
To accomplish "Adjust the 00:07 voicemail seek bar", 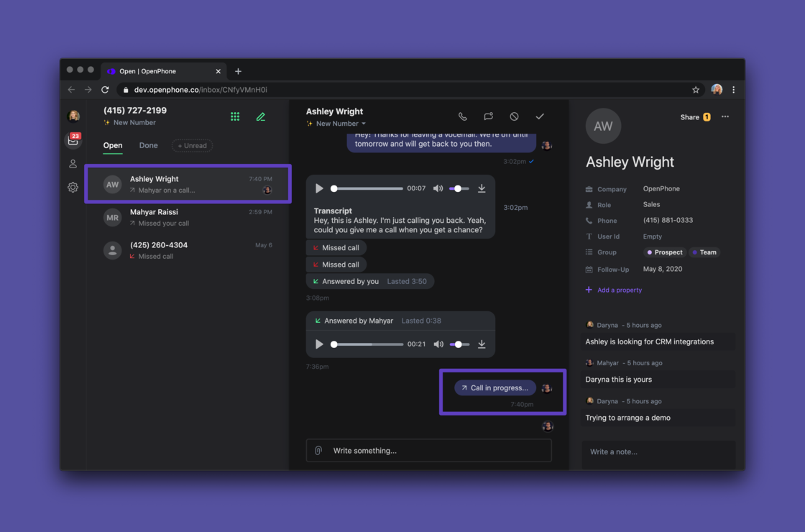I will click(368, 188).
